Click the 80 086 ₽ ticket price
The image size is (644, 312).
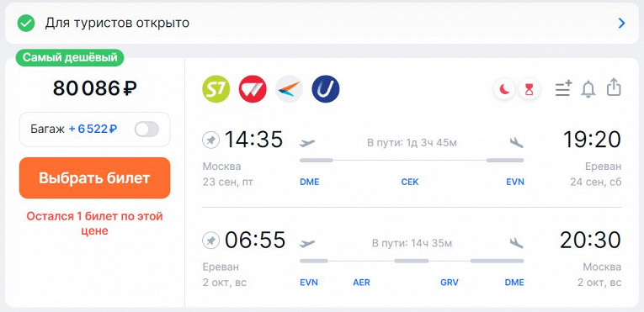95,87
